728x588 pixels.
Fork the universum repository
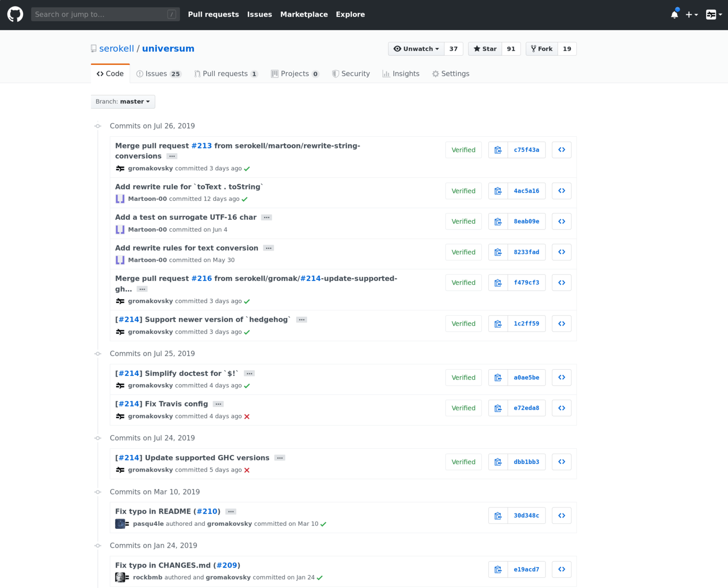coord(542,49)
